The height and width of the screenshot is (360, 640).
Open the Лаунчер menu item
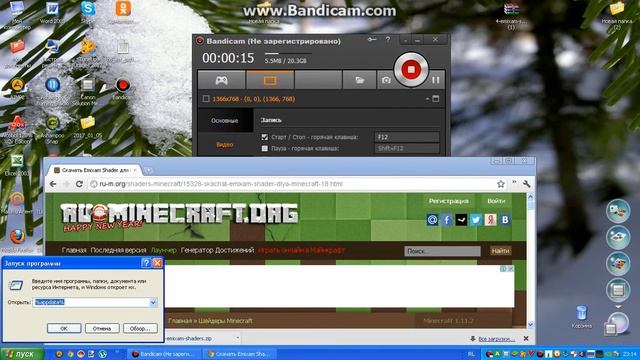(x=164, y=250)
